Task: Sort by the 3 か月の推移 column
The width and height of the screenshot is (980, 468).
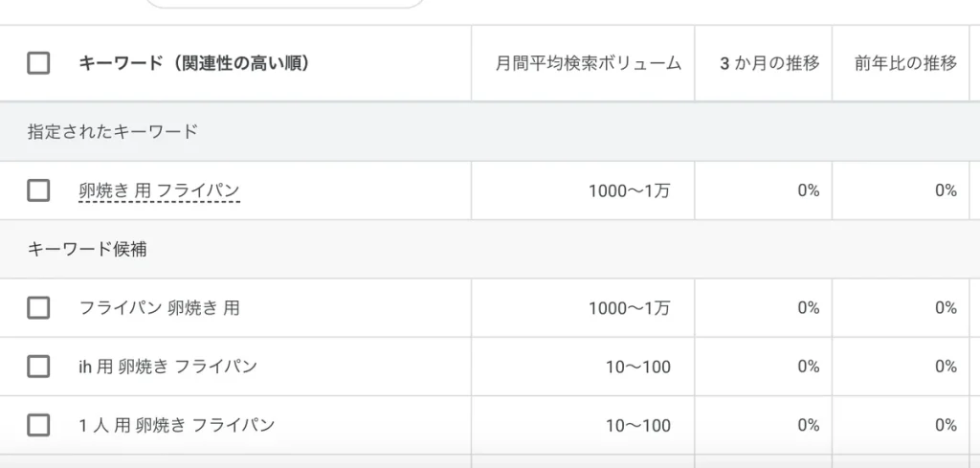Action: click(x=769, y=64)
